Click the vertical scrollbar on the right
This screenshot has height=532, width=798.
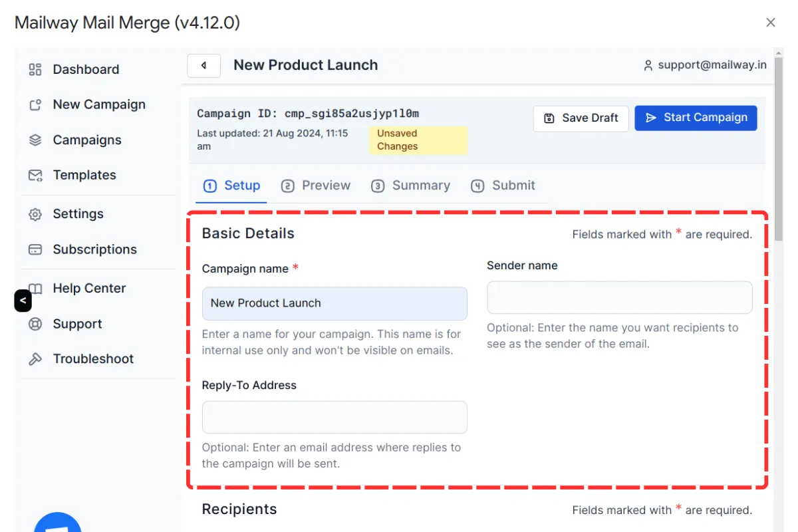[779, 146]
